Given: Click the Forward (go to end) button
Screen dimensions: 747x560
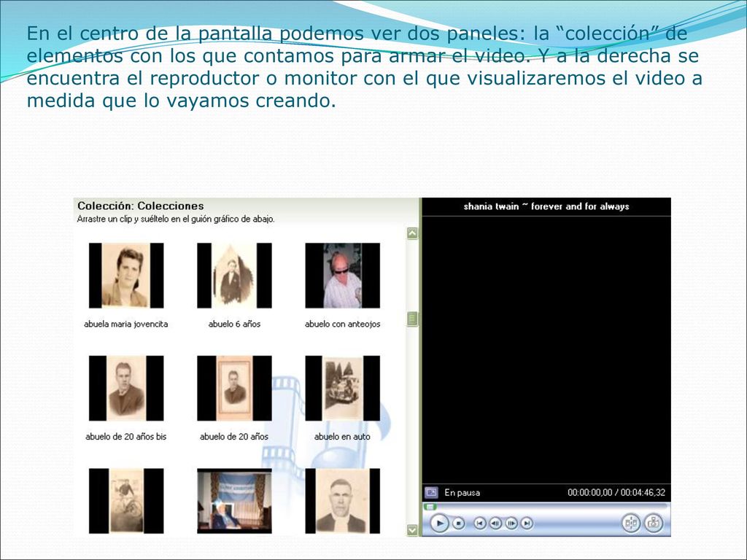Looking at the screenshot, I should 527,524.
